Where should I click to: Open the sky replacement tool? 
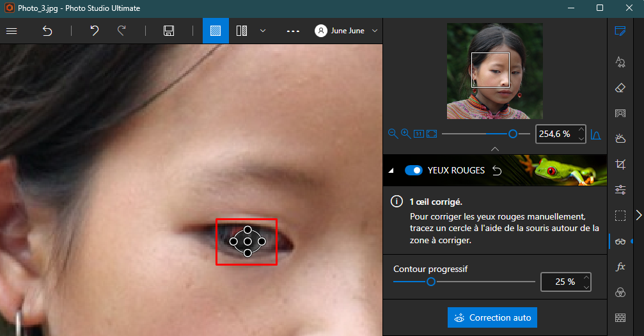click(620, 139)
